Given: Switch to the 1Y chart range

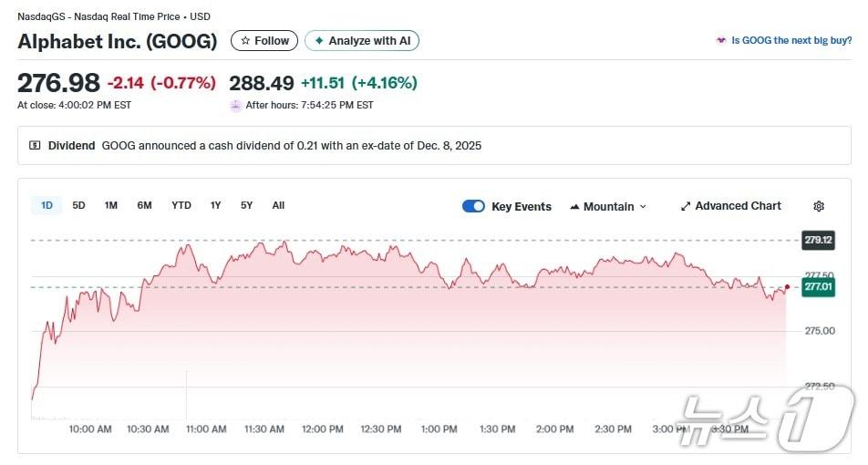Looking at the screenshot, I should 215,205.
